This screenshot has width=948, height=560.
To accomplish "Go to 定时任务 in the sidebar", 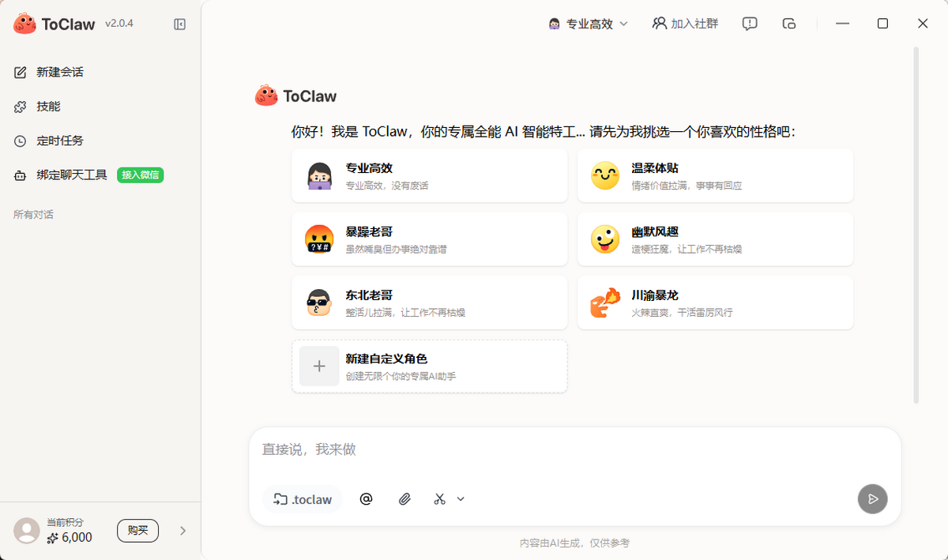I will [59, 141].
